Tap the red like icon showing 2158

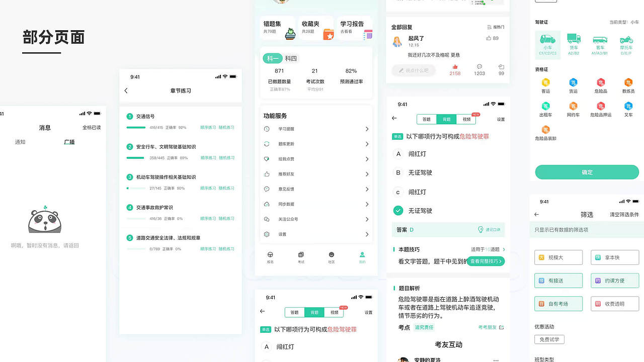pyautogui.click(x=455, y=66)
